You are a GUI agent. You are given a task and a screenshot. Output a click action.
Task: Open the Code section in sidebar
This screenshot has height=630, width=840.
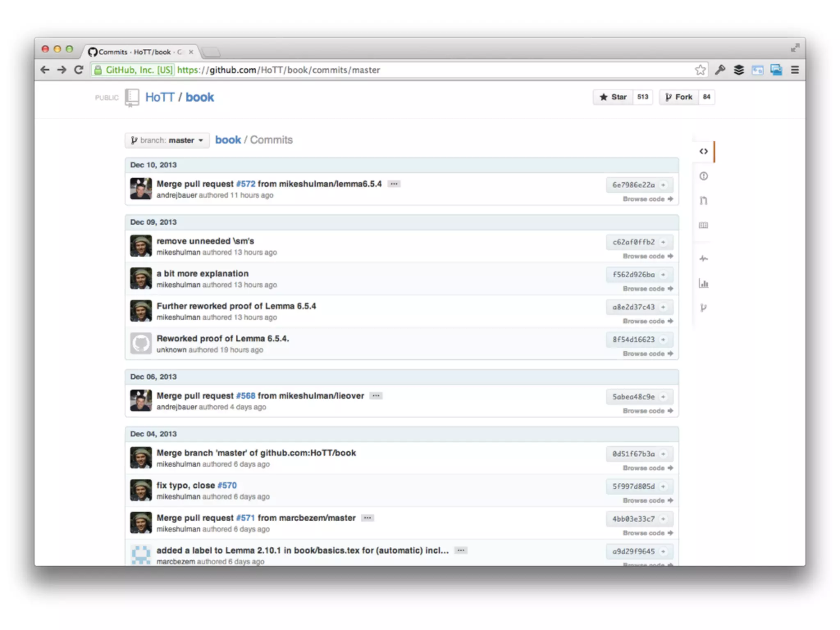tap(703, 151)
